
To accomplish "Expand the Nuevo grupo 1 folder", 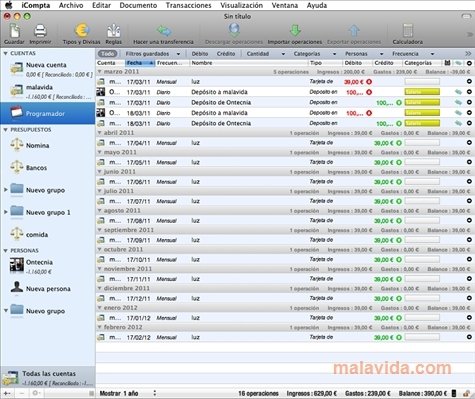I will (5, 212).
